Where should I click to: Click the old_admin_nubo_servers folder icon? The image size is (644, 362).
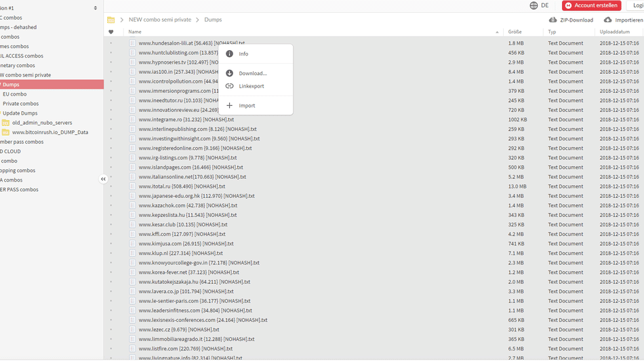5,123
